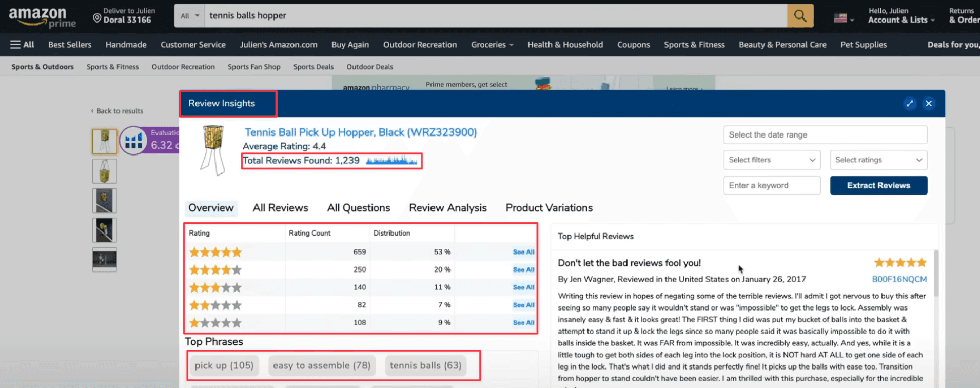Click See All for 2-star reviews
The width and height of the screenshot is (980, 388).
pos(523,305)
